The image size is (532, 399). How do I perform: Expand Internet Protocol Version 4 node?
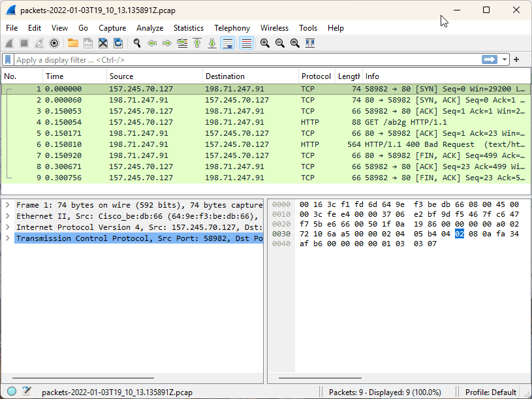pyautogui.click(x=7, y=227)
